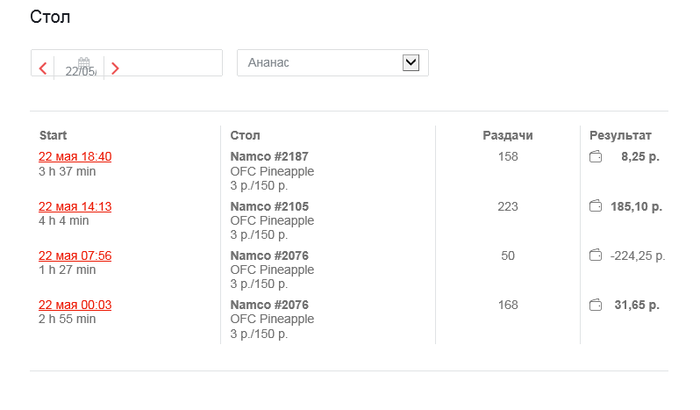Screen dimensions: 700x410
Task: Go to the next date with right arrow
Action: point(115,69)
